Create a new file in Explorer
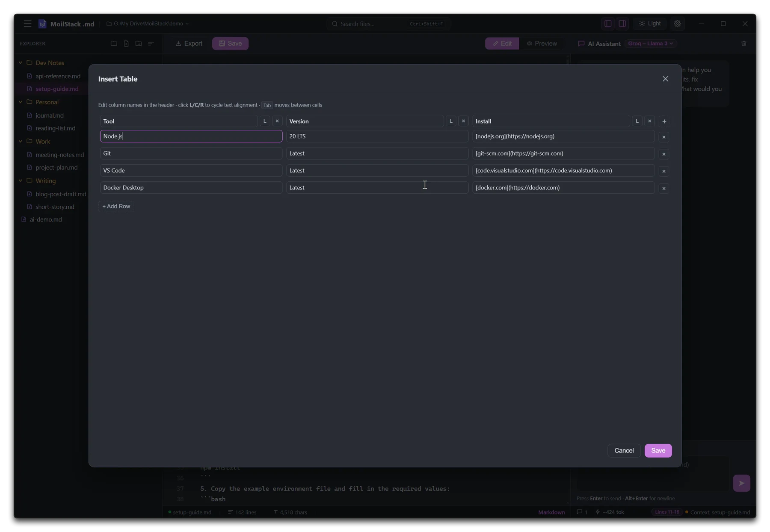This screenshot has height=532, width=770. pos(126,43)
